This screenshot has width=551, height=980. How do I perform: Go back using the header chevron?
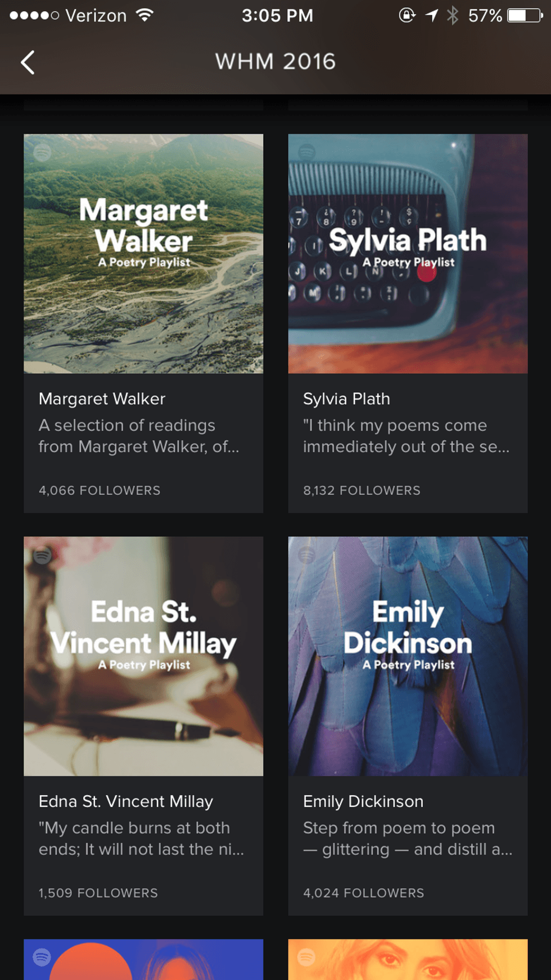click(28, 62)
